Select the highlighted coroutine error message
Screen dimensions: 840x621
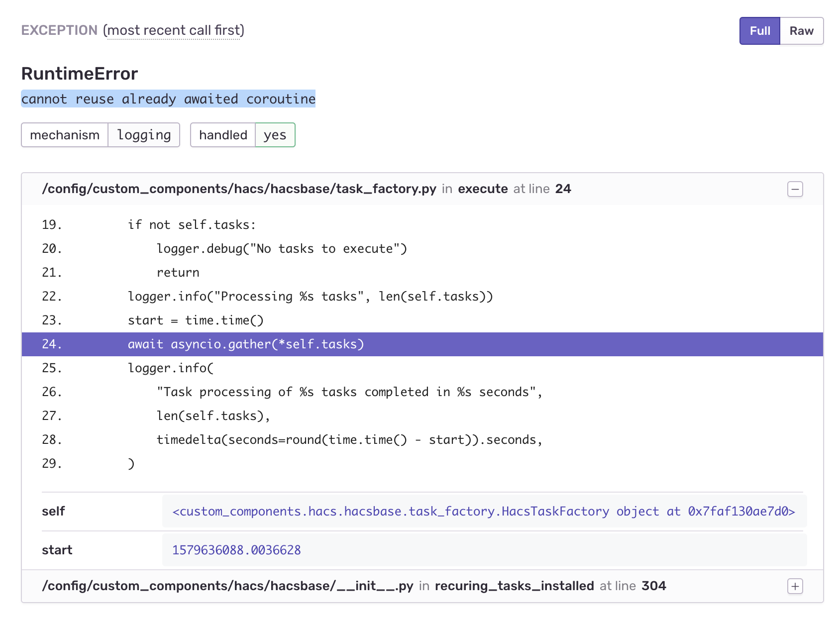pos(168,99)
